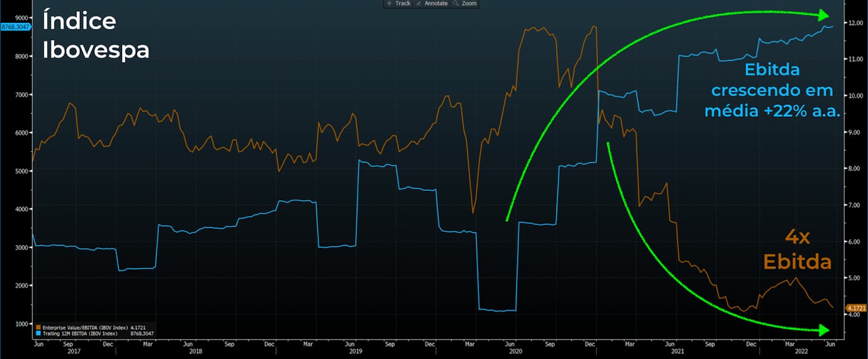Click the 4.1721 value inside the legend
868x359 pixels.
pos(139,327)
